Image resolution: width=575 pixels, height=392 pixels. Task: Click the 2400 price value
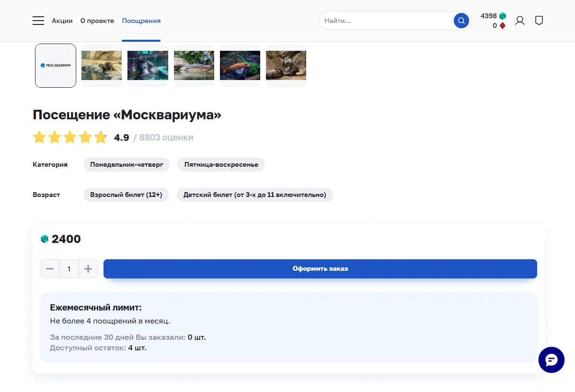tap(66, 239)
